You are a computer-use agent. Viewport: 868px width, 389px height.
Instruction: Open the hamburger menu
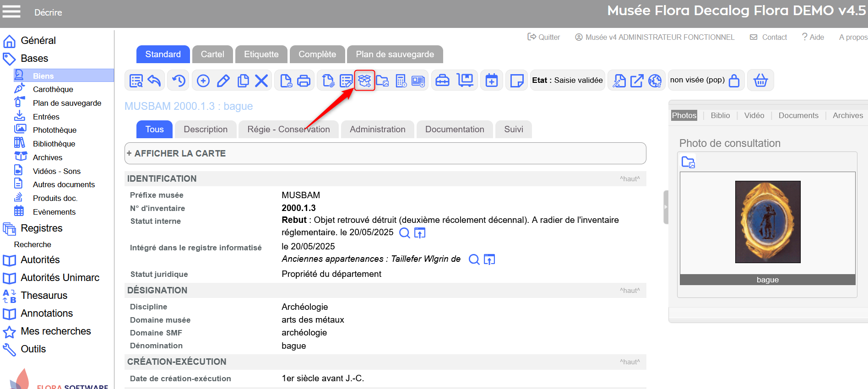[11, 11]
